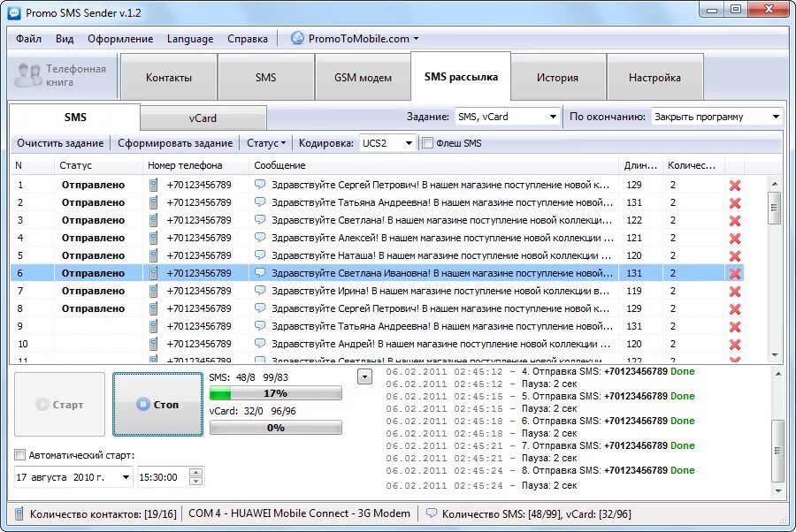Switch to the История tab
Screen dimensions: 796x532
[557, 78]
